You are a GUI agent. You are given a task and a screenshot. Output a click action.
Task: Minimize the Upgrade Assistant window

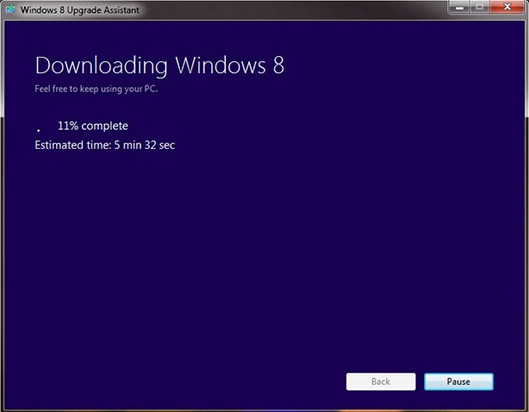click(x=459, y=7)
